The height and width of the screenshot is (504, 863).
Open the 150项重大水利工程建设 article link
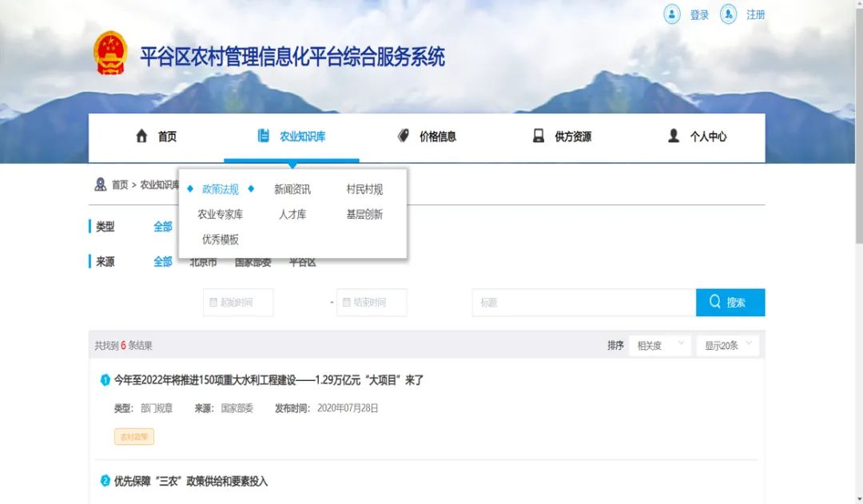268,380
